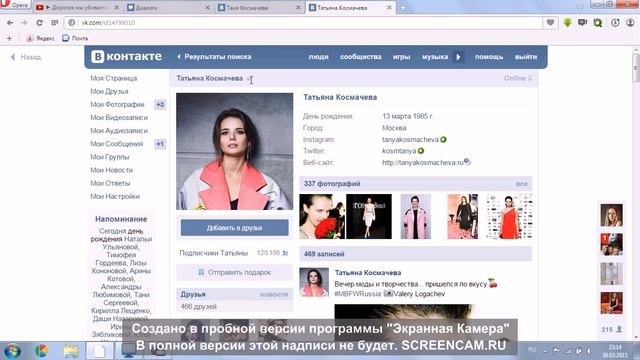Open the Speed Dial grid icon
Image resolution: width=640 pixels, height=360 pixels.
[54, 23]
